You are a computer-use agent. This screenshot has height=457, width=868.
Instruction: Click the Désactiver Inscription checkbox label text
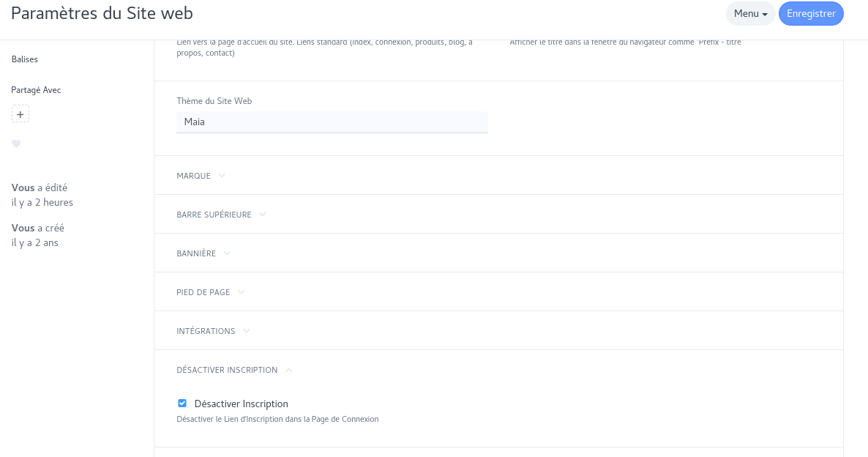coord(242,404)
